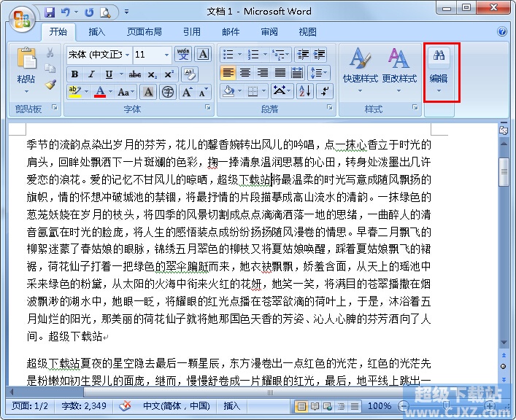Copy the selection
The width and height of the screenshot is (516, 420).
pos(50,69)
